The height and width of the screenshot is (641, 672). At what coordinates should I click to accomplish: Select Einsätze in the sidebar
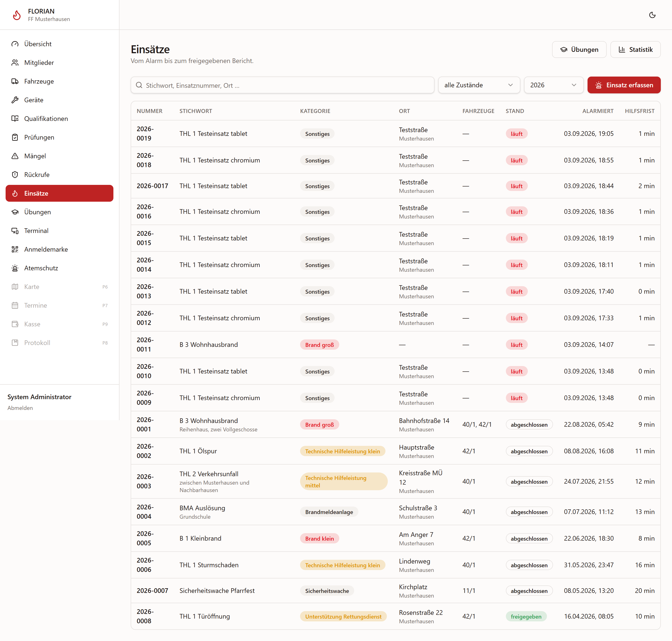click(x=59, y=193)
